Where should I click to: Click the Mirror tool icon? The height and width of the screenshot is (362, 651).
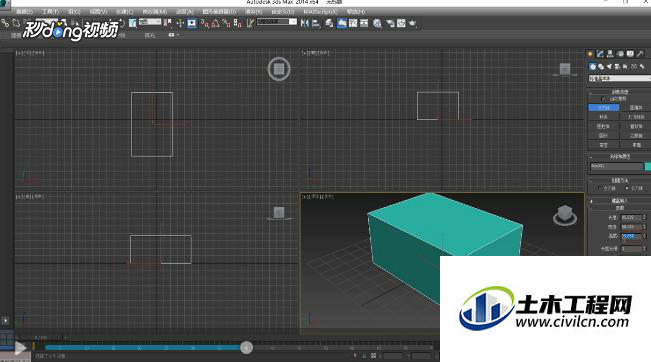click(305, 23)
